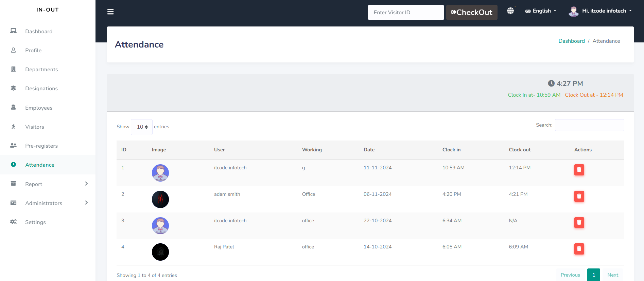Click the Next pagination button

(613, 275)
